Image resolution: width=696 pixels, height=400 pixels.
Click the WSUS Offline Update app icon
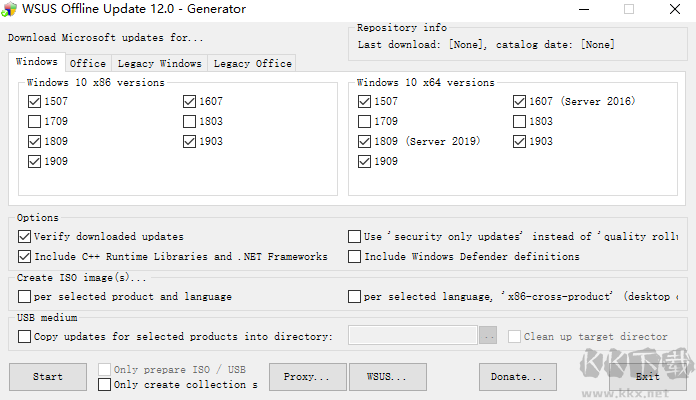pos(9,9)
